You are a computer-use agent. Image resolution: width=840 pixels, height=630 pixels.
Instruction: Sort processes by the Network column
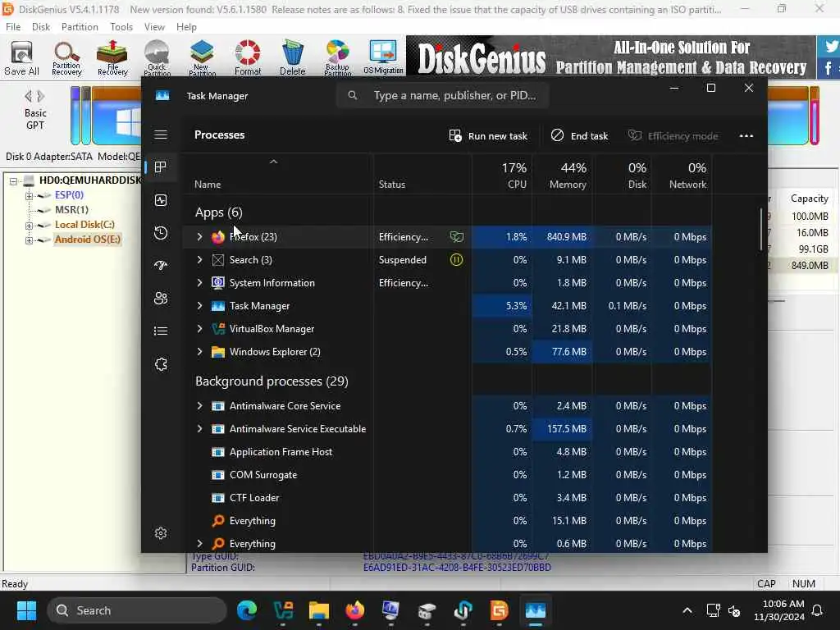682,176
